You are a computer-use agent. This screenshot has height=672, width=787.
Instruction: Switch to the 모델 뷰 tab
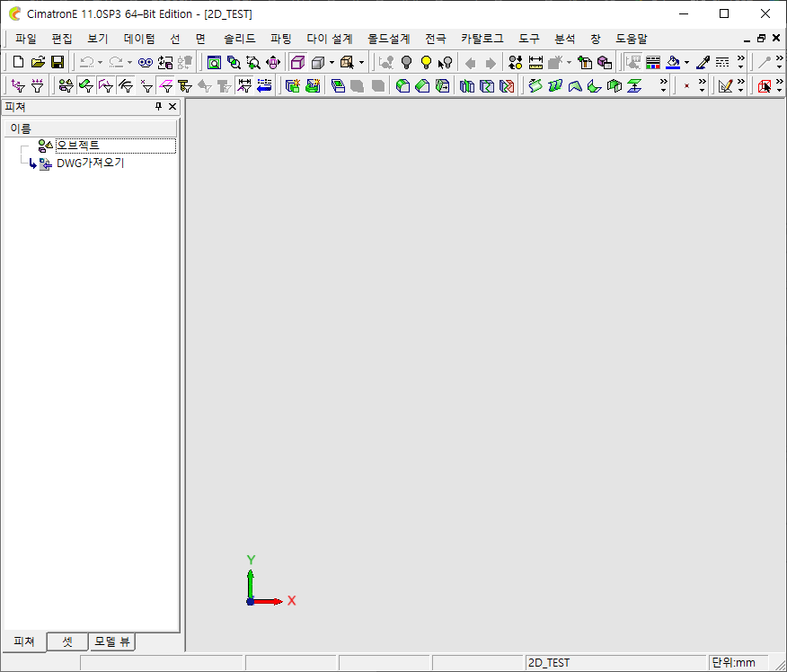tap(112, 641)
